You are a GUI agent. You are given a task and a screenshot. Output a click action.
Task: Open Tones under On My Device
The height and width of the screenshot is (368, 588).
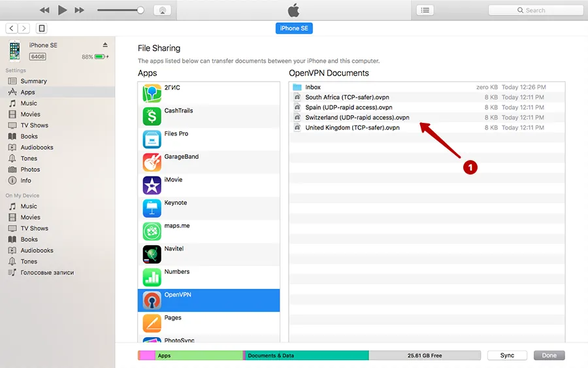coord(57,261)
